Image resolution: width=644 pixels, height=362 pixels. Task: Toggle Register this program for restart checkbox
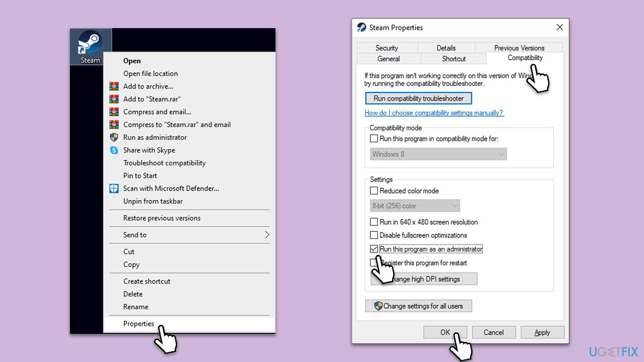pyautogui.click(x=374, y=262)
